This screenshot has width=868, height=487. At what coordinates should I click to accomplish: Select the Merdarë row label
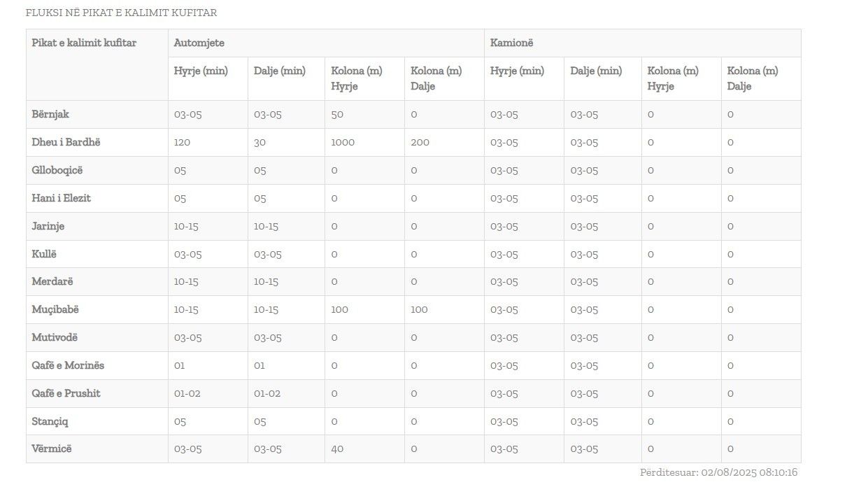[x=52, y=281]
